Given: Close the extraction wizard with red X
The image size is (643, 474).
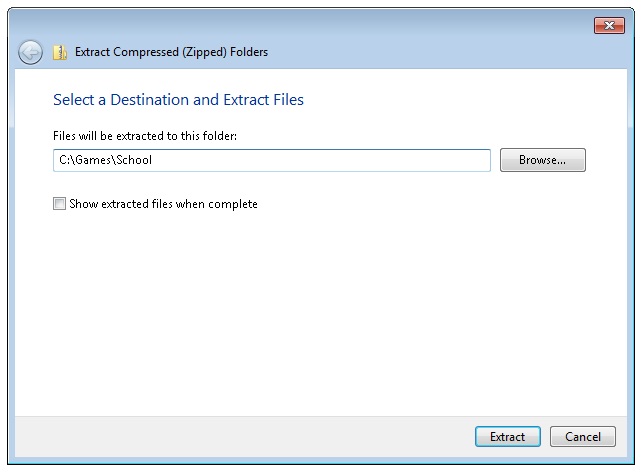Looking at the screenshot, I should [x=609, y=25].
